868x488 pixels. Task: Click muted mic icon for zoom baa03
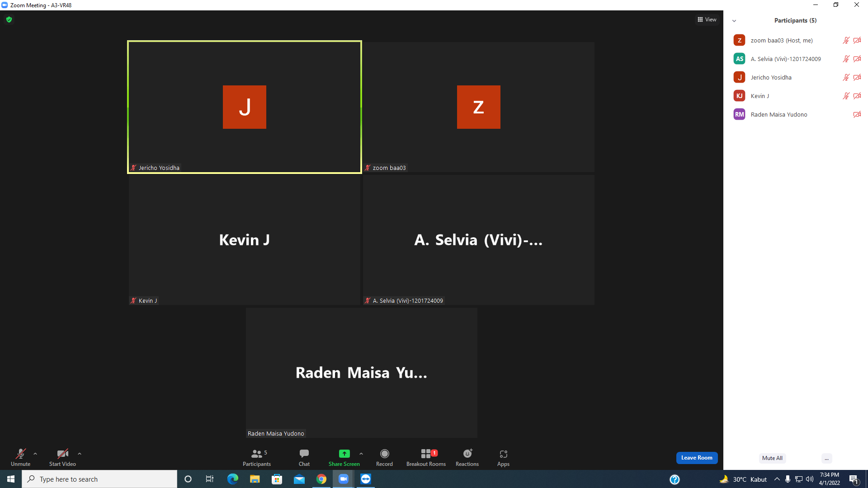coord(846,40)
